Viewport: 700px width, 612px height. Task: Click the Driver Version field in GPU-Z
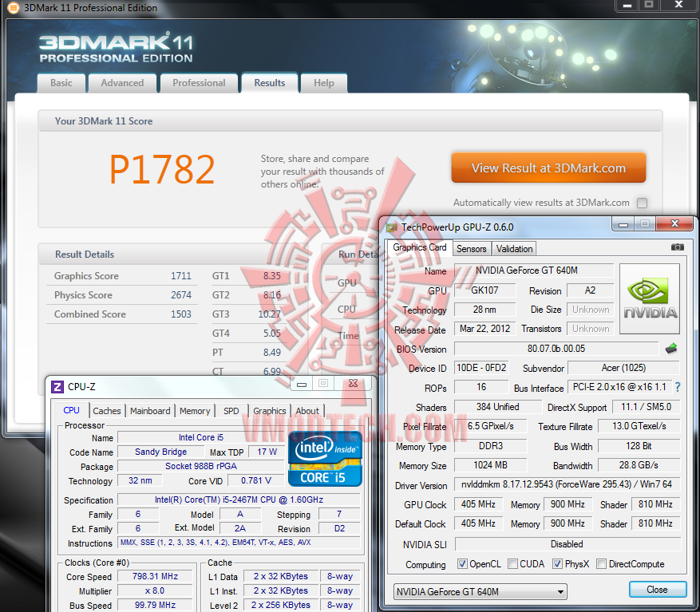point(567,484)
